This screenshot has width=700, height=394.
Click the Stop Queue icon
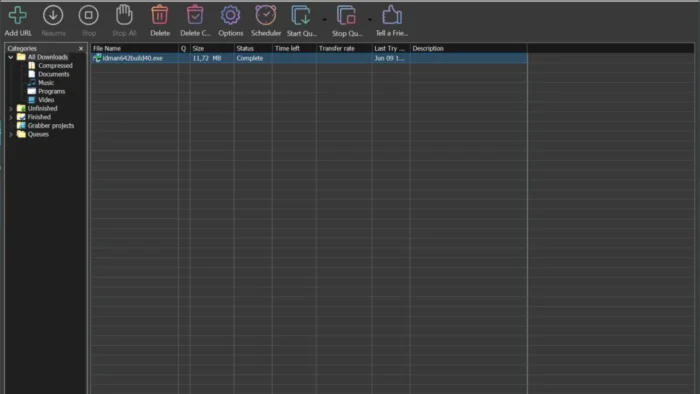click(346, 15)
